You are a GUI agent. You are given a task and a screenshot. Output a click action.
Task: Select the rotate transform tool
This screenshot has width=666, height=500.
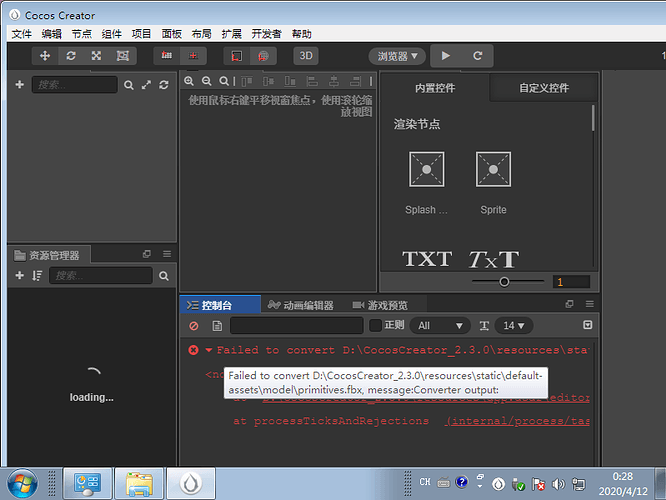click(71, 56)
